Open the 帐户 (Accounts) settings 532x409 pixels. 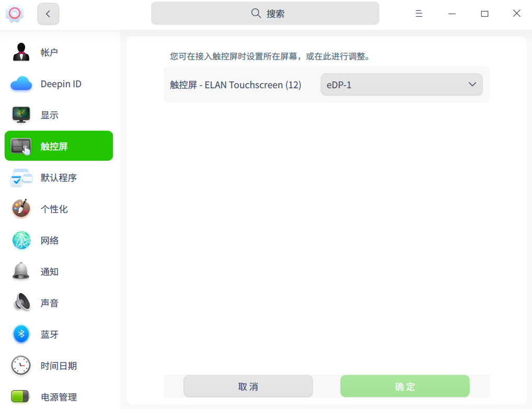click(x=50, y=52)
